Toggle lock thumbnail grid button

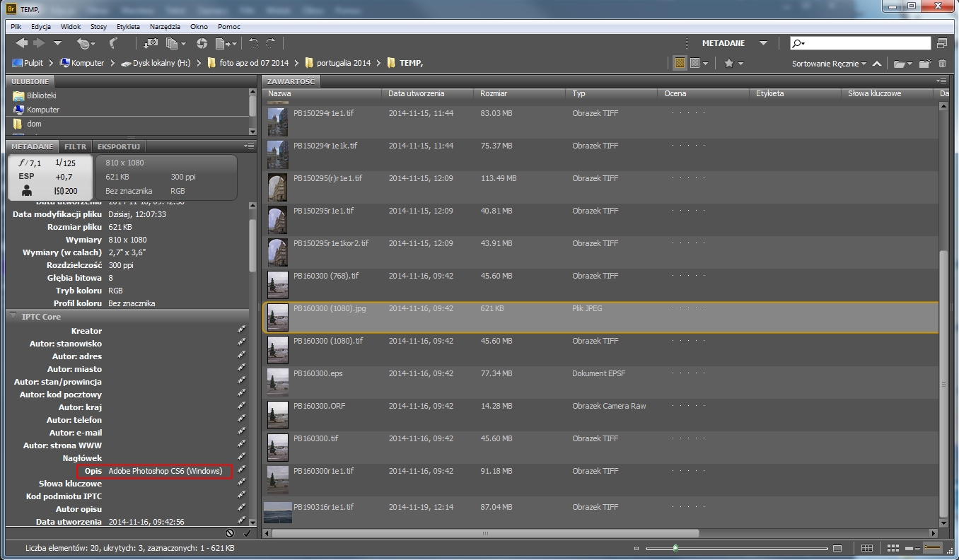click(x=866, y=548)
